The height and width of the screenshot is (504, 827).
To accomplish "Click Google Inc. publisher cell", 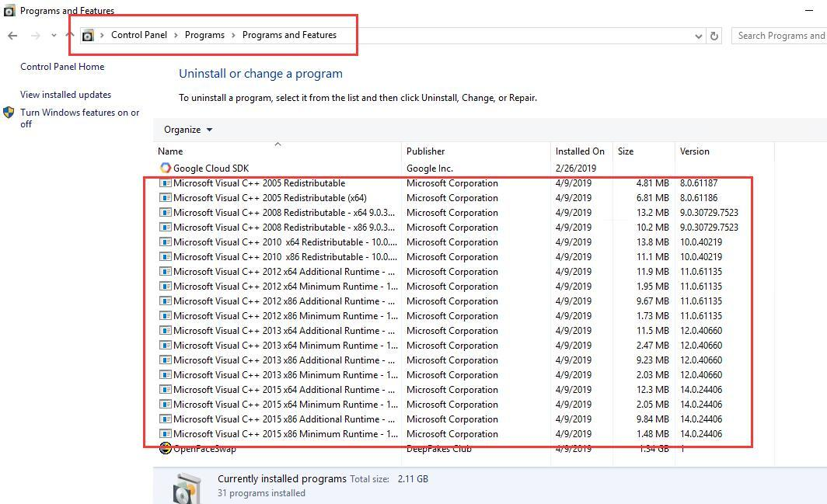I will [429, 169].
